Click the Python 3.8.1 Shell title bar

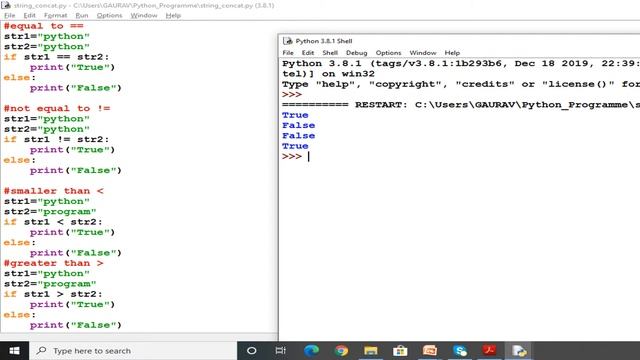[459, 41]
